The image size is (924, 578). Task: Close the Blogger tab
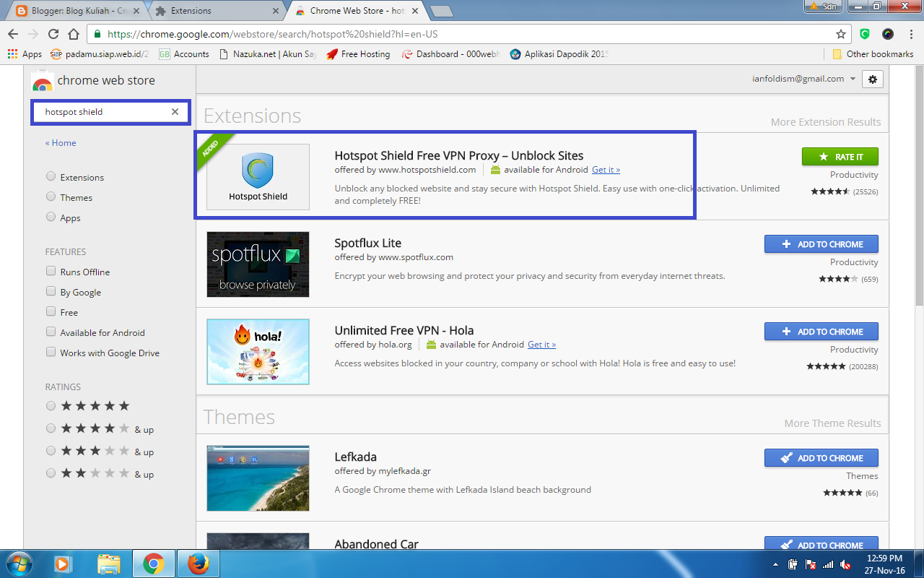point(137,11)
